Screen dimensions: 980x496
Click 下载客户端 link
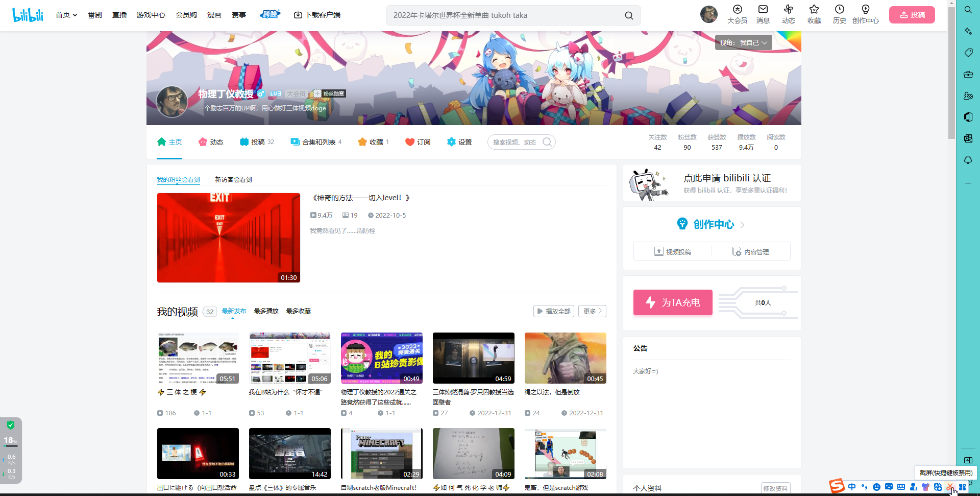(x=317, y=15)
